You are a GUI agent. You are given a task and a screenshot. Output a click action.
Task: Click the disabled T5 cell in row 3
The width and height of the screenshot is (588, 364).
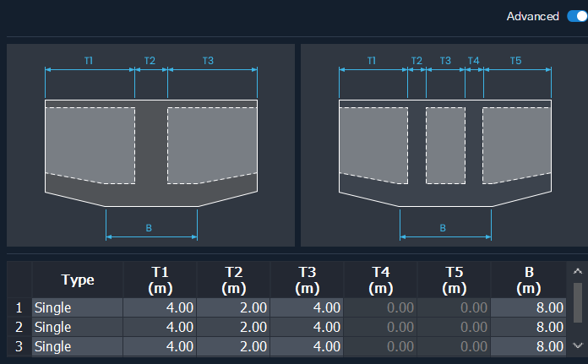454,346
